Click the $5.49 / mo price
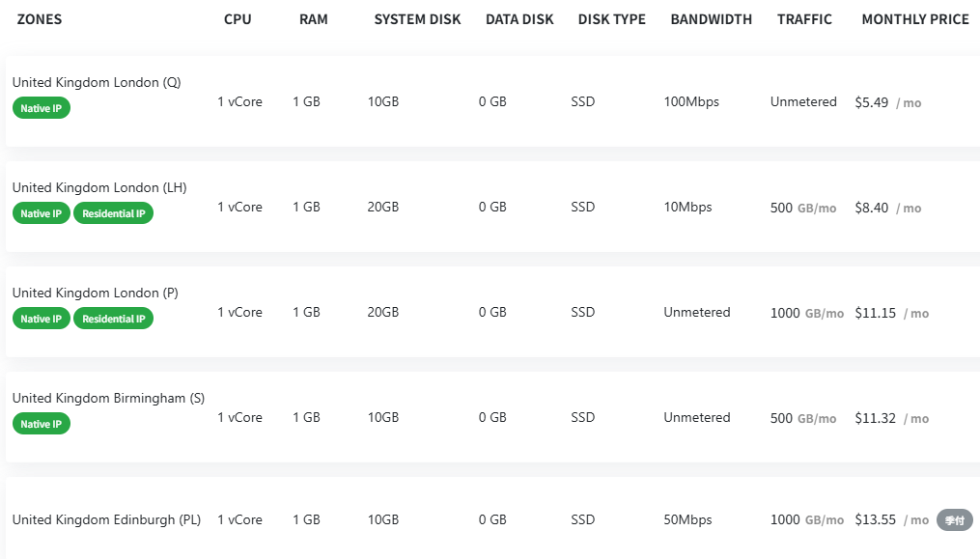The height and width of the screenshot is (559, 980). pyautogui.click(x=888, y=102)
